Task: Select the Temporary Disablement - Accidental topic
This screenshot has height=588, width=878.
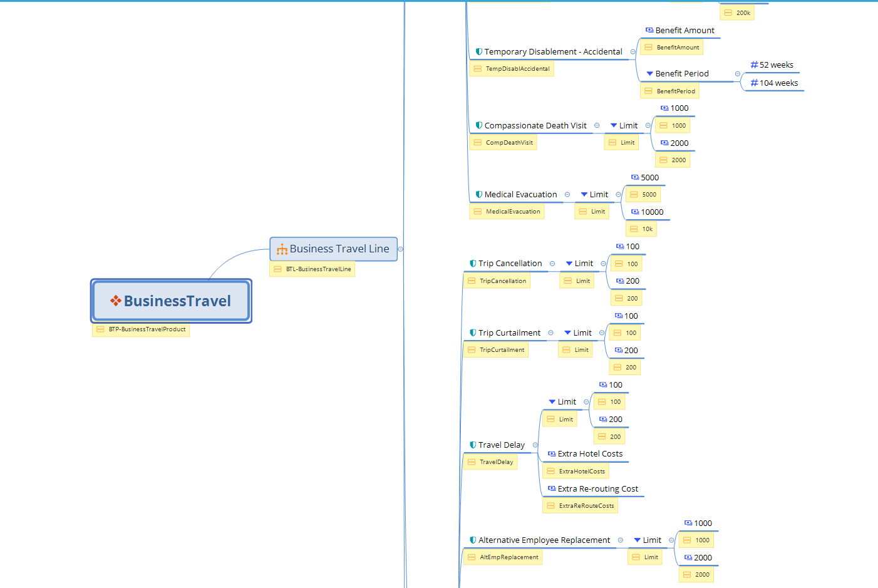Action: point(552,52)
